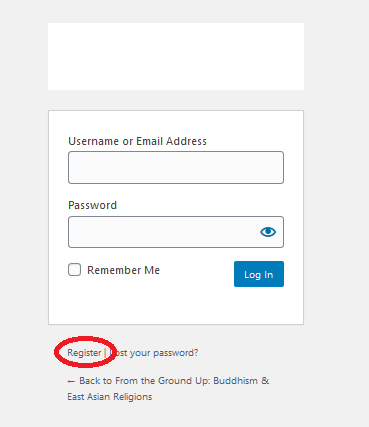Follow the Lost your password? link
Image resolution: width=369 pixels, height=427 pixels.
[154, 353]
